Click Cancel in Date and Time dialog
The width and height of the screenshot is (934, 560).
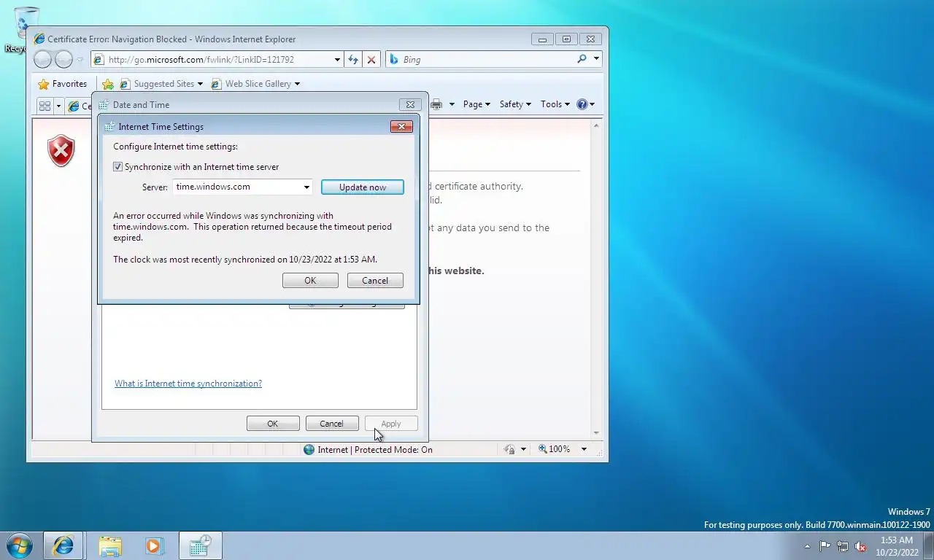pos(331,424)
